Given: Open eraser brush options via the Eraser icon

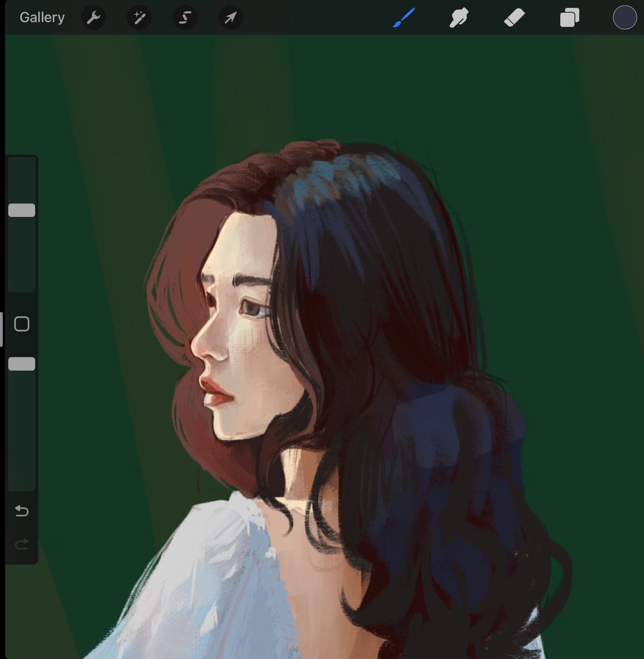Looking at the screenshot, I should [x=514, y=17].
